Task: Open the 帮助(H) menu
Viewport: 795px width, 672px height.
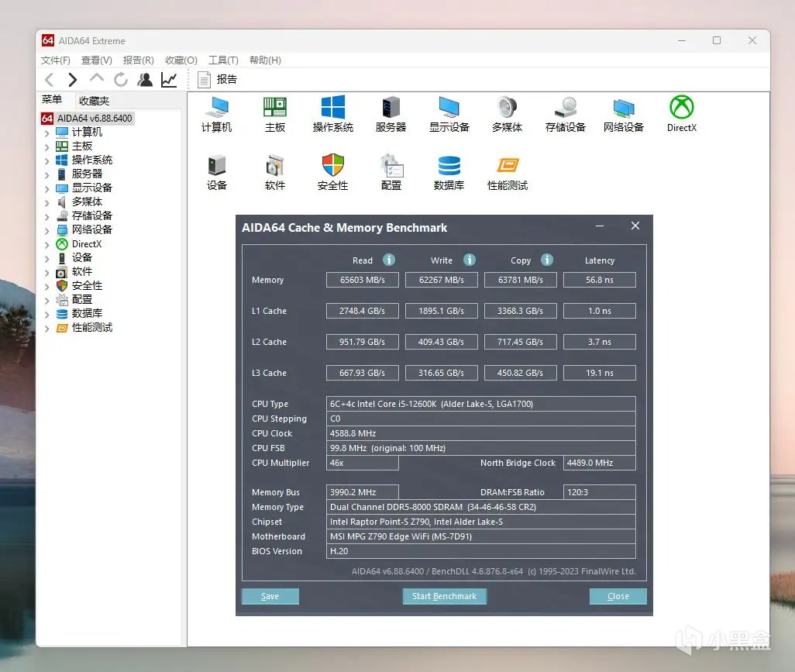Action: [x=265, y=60]
